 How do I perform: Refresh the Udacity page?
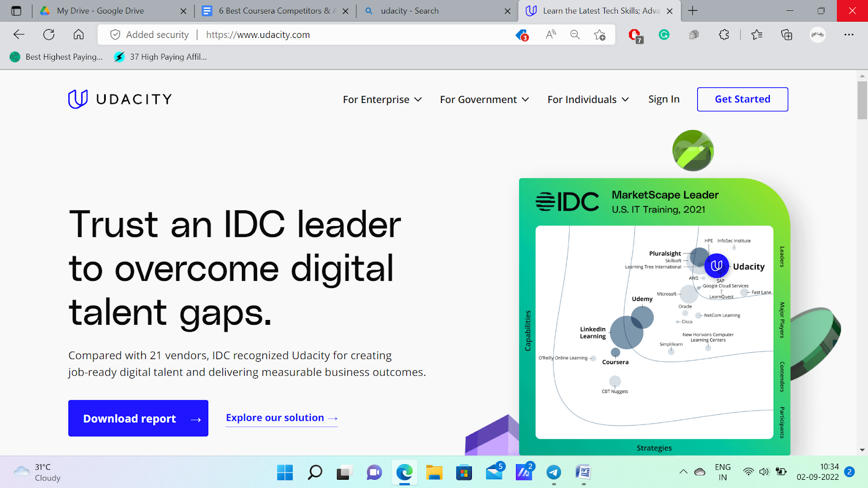[x=49, y=35]
